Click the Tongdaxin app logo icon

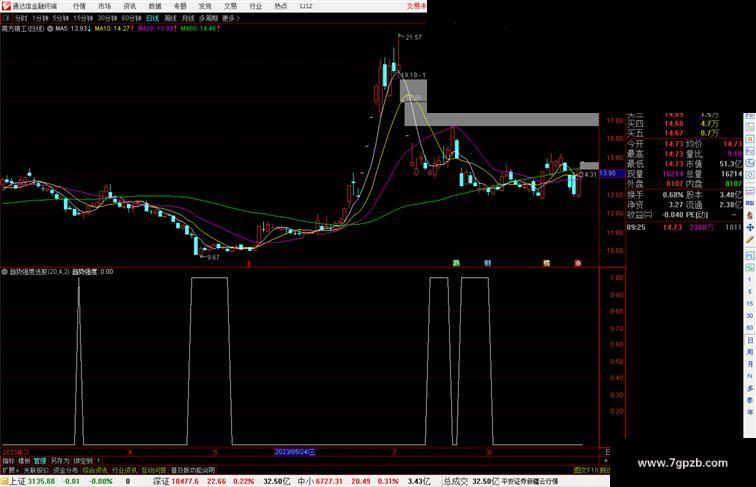tap(6, 6)
